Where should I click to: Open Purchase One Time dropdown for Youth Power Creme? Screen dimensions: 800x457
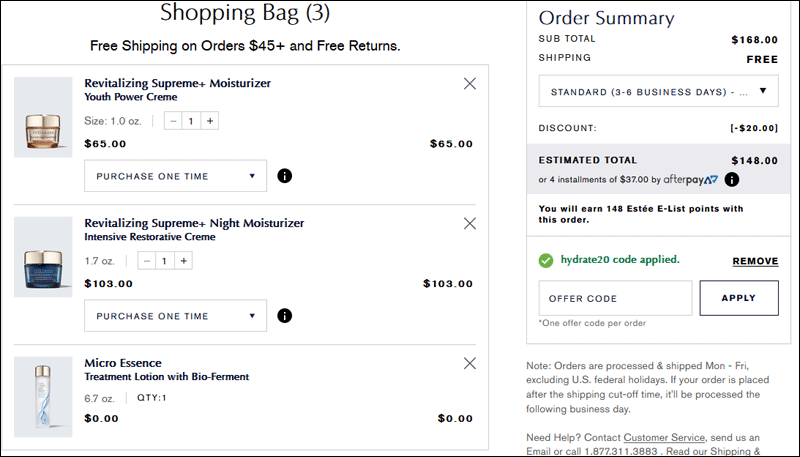176,176
